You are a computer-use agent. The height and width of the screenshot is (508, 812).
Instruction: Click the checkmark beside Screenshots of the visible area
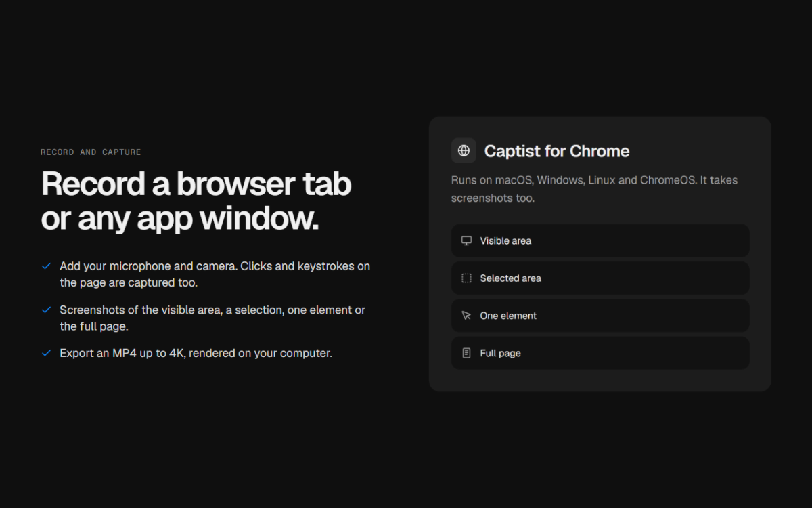(46, 310)
